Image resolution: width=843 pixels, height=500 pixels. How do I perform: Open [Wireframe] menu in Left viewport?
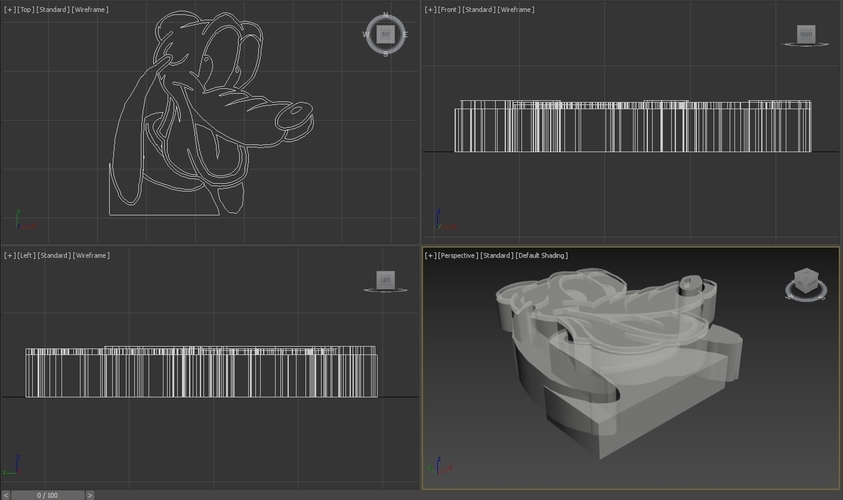pos(91,255)
